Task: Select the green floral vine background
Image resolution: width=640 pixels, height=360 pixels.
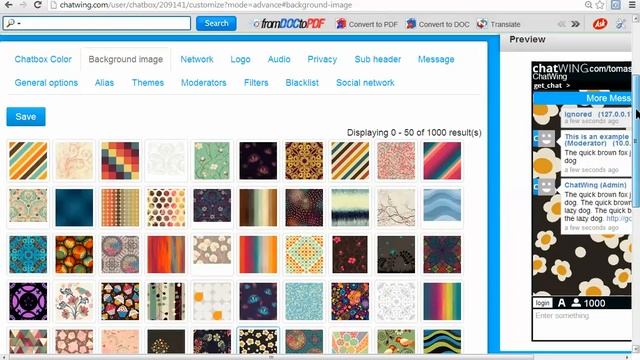Action: point(212,161)
